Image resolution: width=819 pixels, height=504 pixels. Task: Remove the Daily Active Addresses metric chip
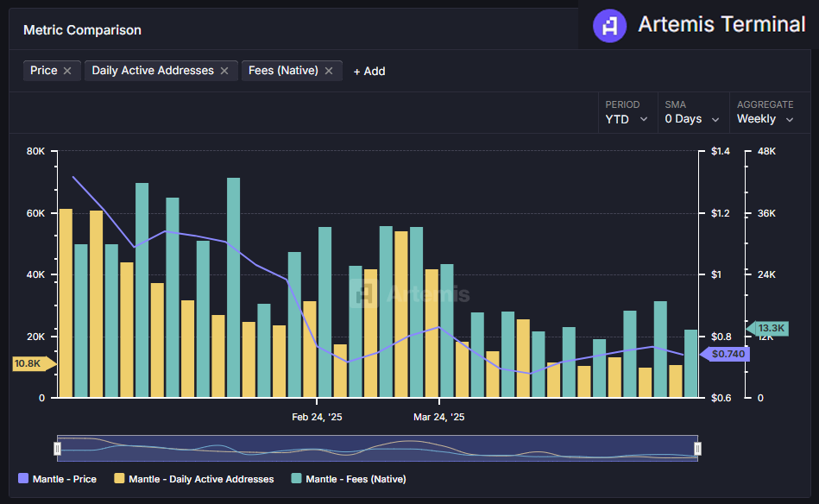pyautogui.click(x=224, y=71)
